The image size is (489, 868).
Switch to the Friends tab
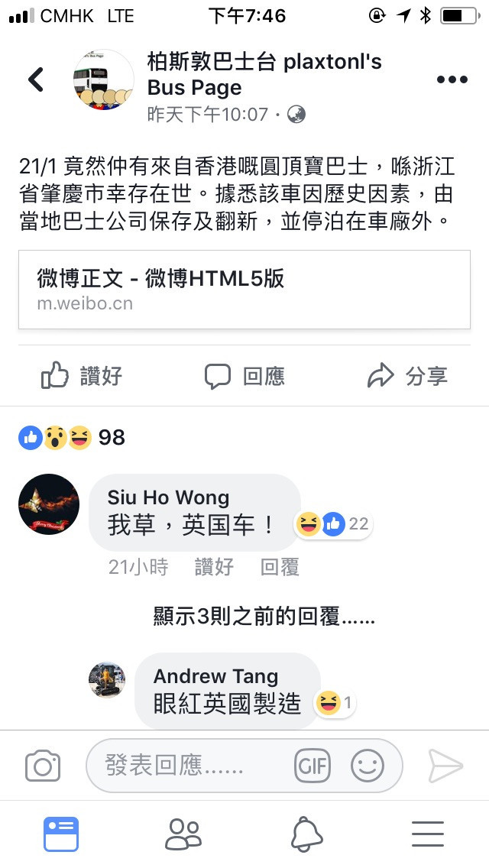(x=183, y=834)
